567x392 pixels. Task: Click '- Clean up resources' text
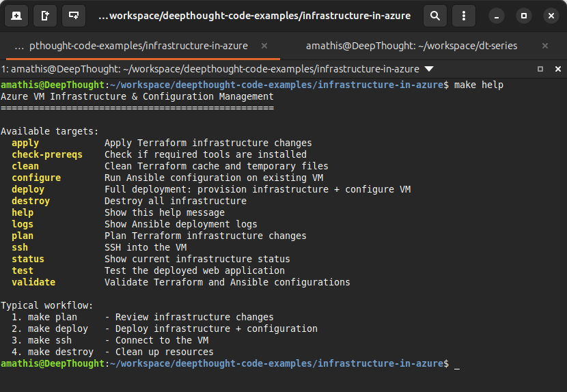(159, 352)
